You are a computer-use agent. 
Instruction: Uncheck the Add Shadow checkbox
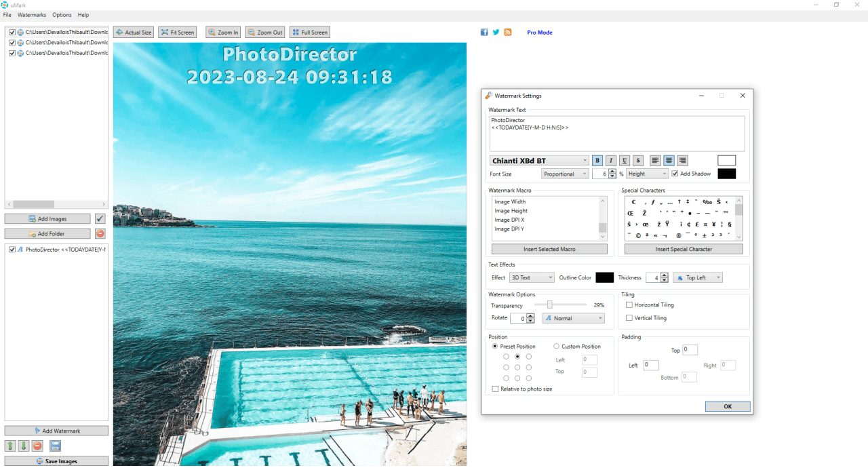click(x=675, y=174)
